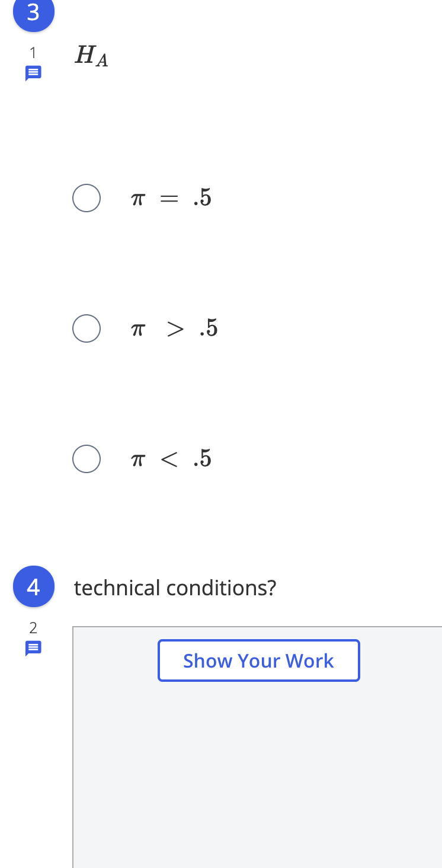Click the "technical conditions?" question text
The image size is (442, 868).
coord(175,588)
